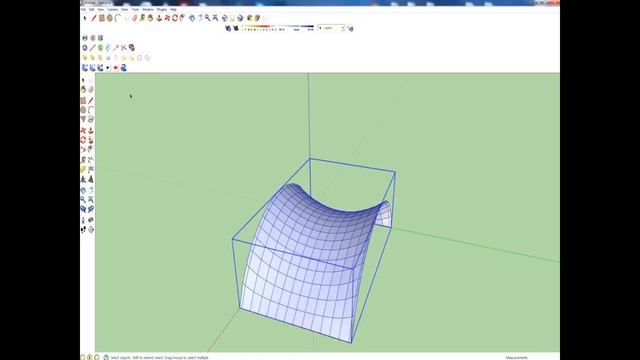Select the Axes tool in left tool set
Image resolution: width=640 pixels, height=360 pixels.
(83, 179)
